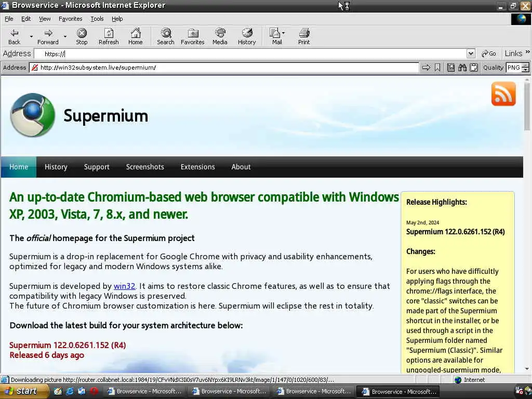Click the IE throbber globe logo
The width and height of the screenshot is (532, 399).
tap(521, 19)
